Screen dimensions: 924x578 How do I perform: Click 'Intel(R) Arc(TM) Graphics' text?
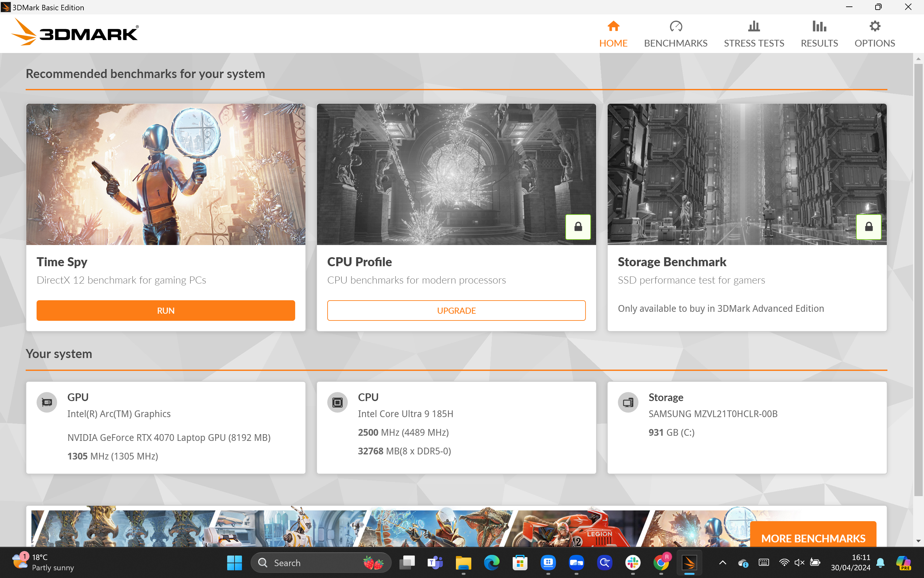119,414
